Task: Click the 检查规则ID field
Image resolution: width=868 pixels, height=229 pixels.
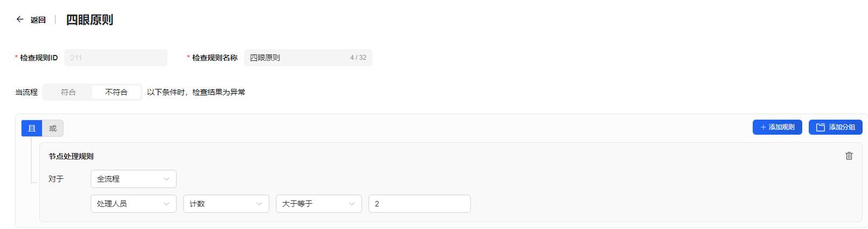Action: pos(115,58)
